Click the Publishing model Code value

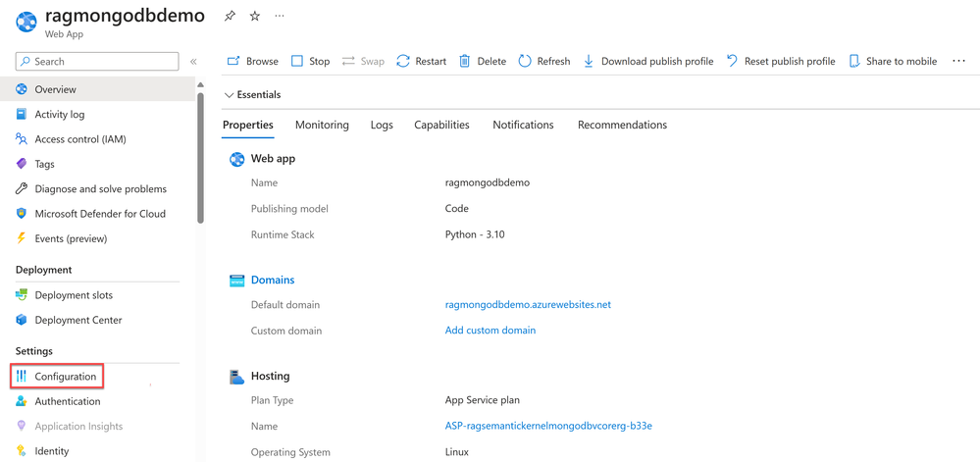tap(456, 208)
